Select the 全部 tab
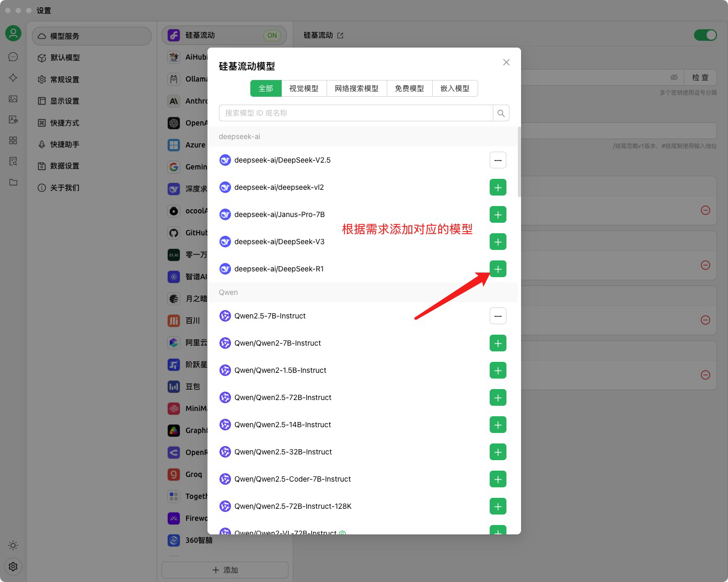Viewport: 728px width, 582px height. (265, 88)
